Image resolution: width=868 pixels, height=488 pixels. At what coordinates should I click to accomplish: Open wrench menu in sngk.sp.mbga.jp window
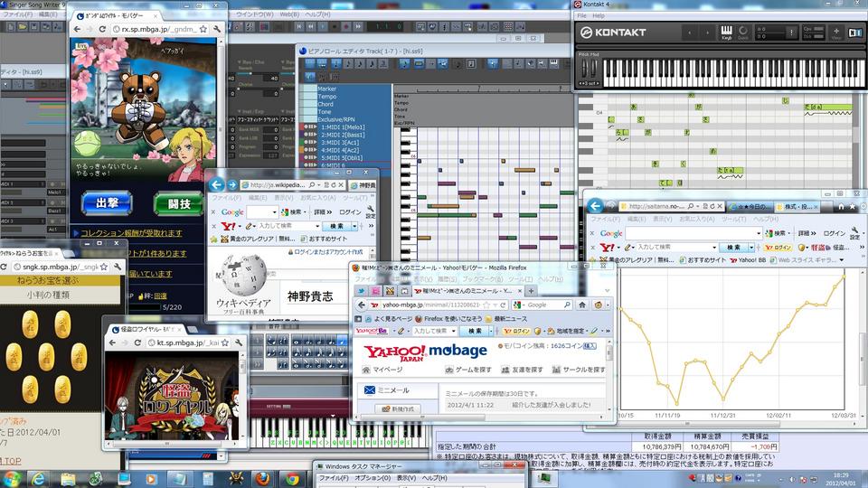pyautogui.click(x=118, y=267)
